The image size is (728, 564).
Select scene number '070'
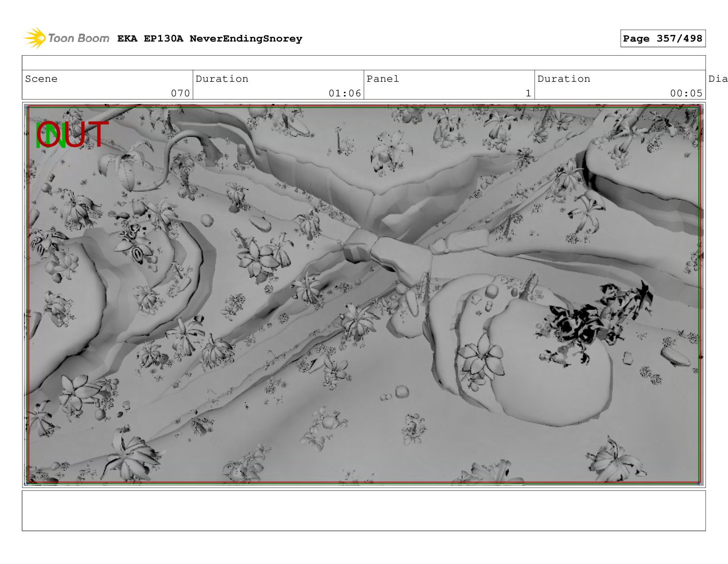[180, 93]
